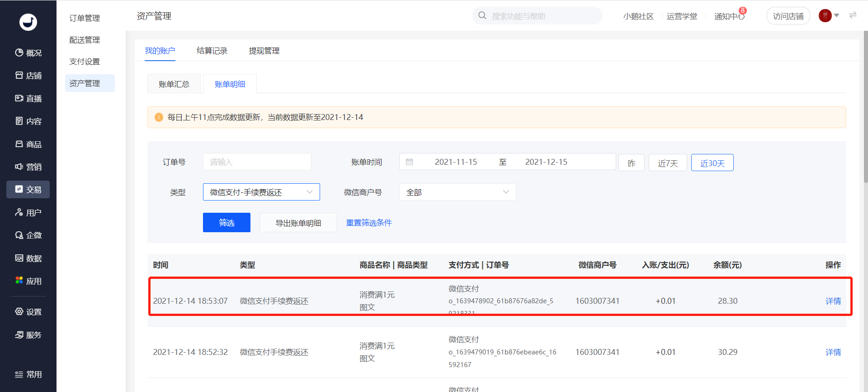Open the date range calendar icon

(410, 162)
